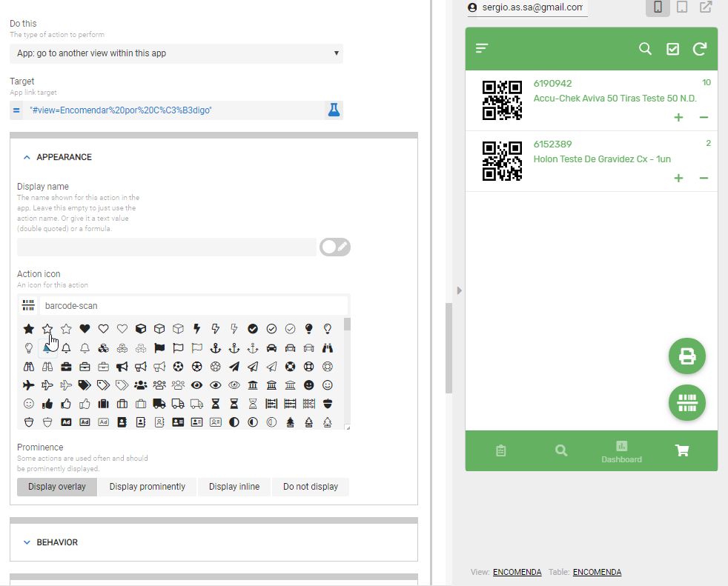Open the 'Do this' action type dropdown

coord(176,53)
